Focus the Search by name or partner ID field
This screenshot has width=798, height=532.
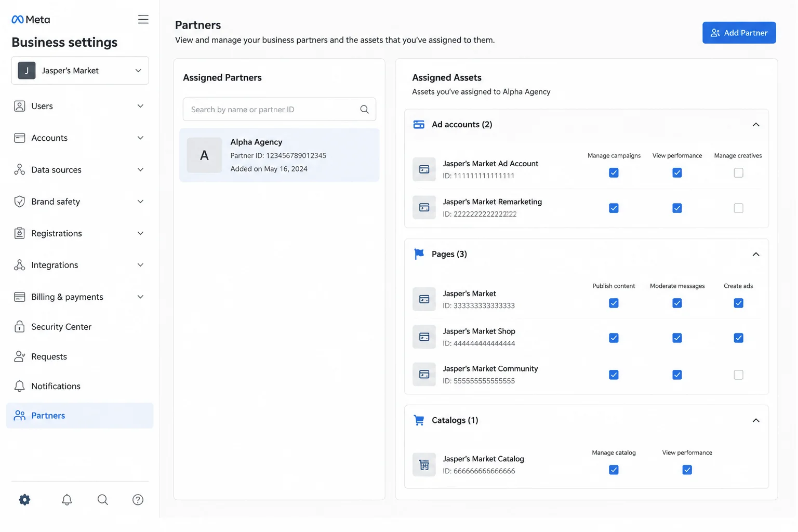coord(279,109)
